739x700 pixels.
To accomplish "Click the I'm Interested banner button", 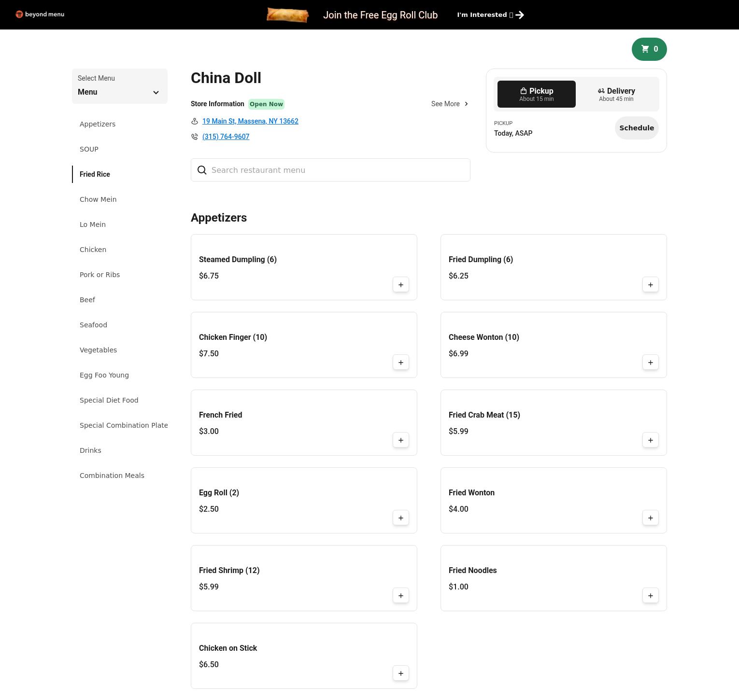I will pos(490,15).
